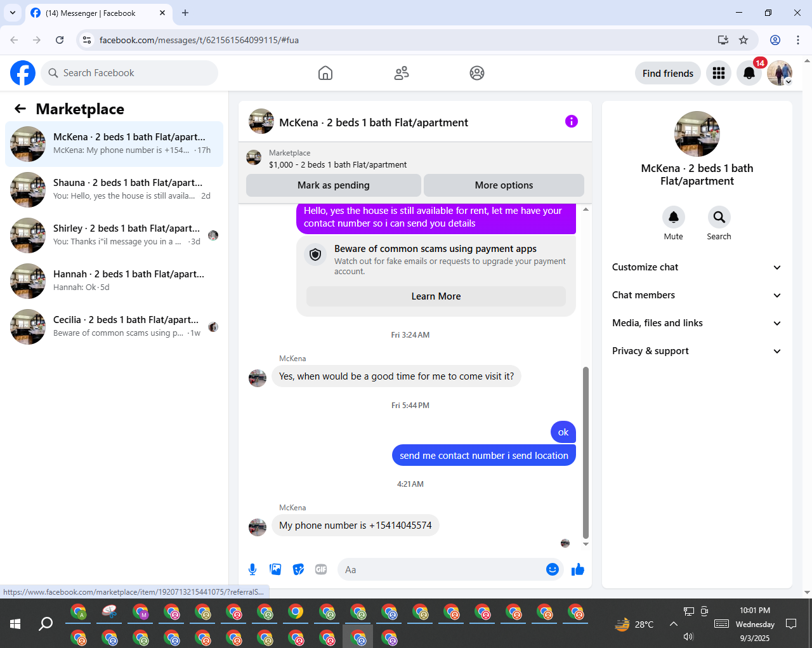Open the emoji picker
Viewport: 812px width, 648px height.
pos(553,569)
